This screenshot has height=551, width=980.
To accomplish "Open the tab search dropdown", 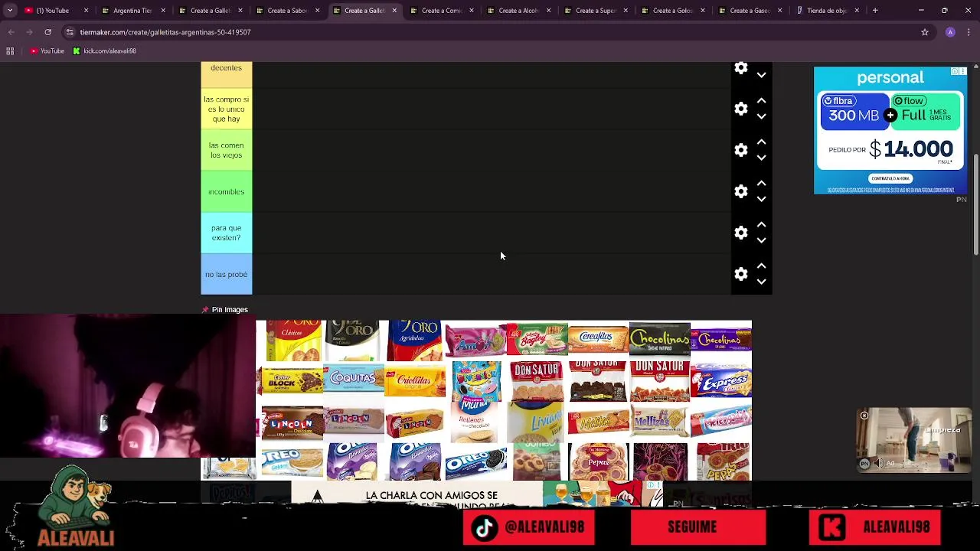I will (x=10, y=11).
